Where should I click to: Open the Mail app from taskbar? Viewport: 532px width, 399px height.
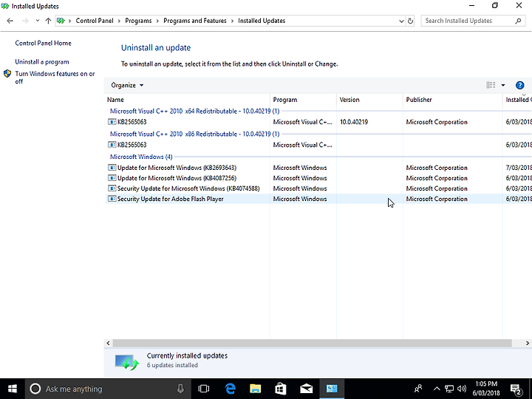306,389
